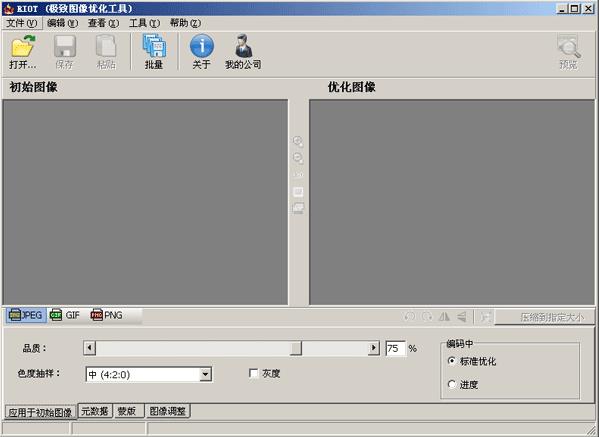Screen dimensions: 599x437
Task: Click the 我的公司 person icon
Action: point(243,46)
